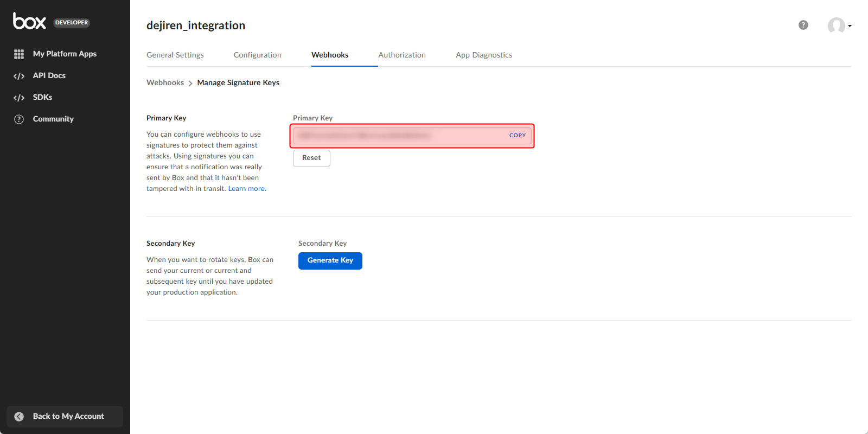Click the Back to My Account arrow icon
The width and height of the screenshot is (868, 434).
tap(19, 417)
